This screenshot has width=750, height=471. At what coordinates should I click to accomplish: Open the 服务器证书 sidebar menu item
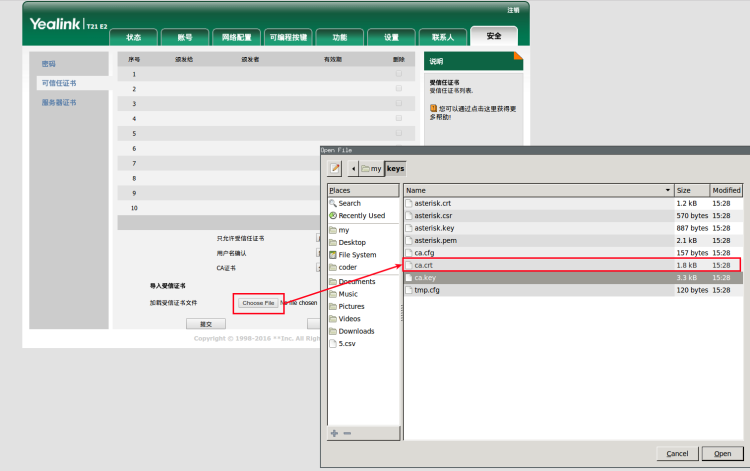[x=59, y=102]
